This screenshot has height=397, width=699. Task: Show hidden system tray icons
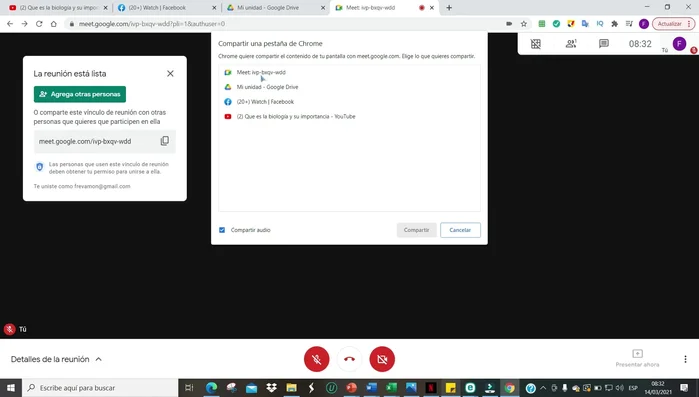click(543, 388)
